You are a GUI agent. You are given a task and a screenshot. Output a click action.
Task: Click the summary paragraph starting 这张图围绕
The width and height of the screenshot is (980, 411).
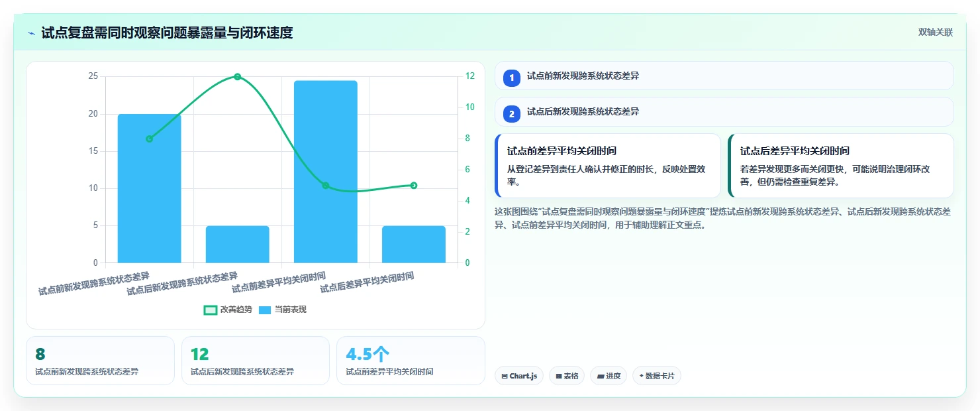click(x=723, y=218)
